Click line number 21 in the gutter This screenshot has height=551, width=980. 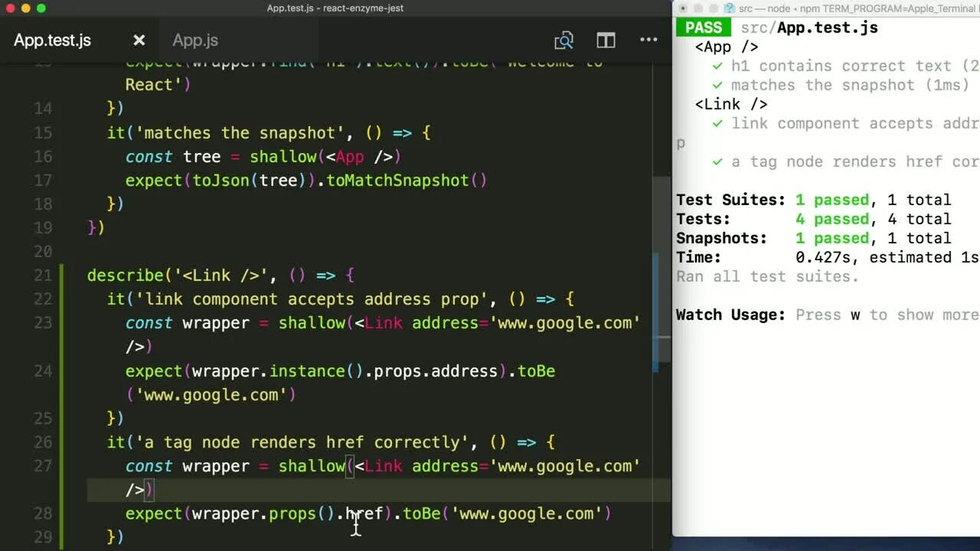pyautogui.click(x=43, y=275)
